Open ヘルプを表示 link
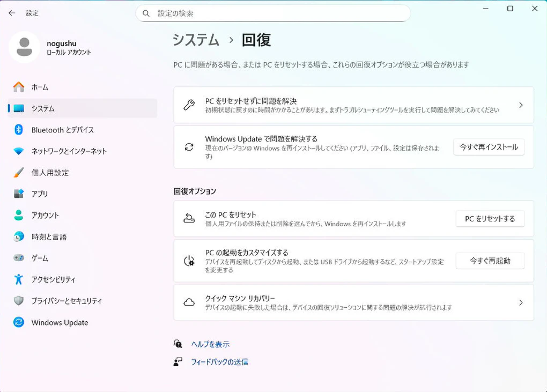The height and width of the screenshot is (392, 547). pyautogui.click(x=210, y=344)
